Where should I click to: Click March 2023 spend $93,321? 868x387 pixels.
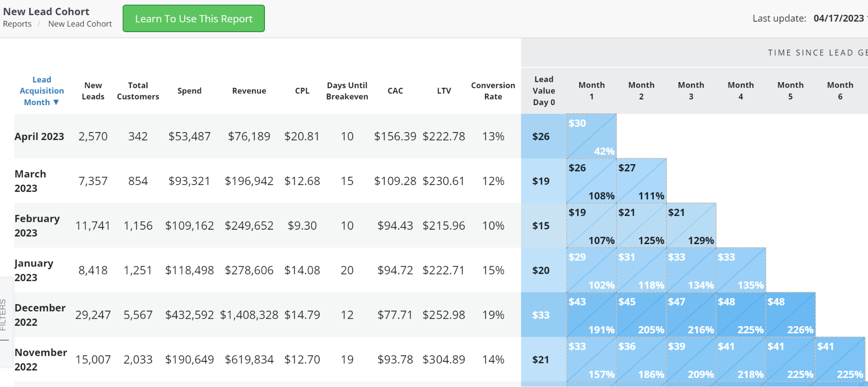(189, 181)
